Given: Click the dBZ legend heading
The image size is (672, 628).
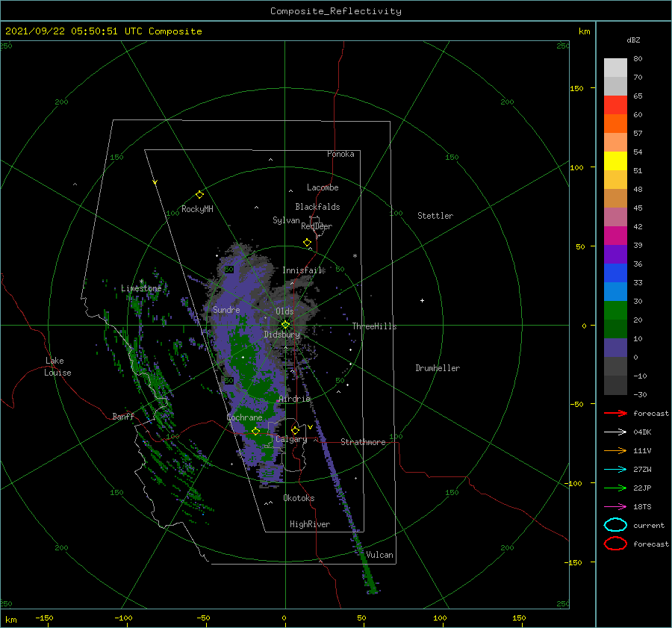Looking at the screenshot, I should click(x=633, y=40).
